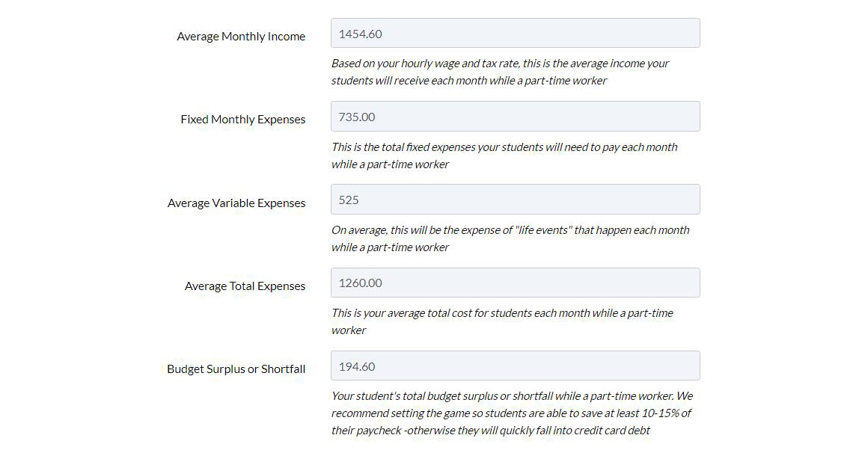Click the Average Monthly Income input field
Screen dimensions: 868x453
516,33
